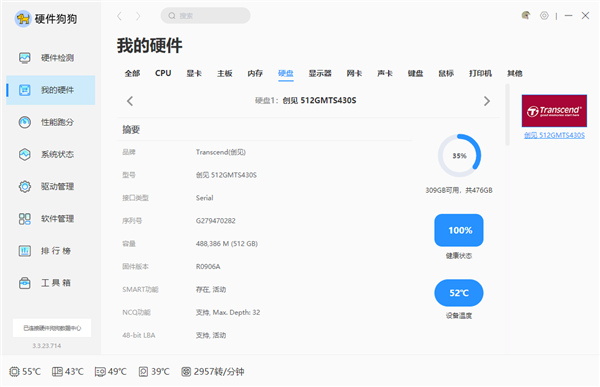
Task: Click the 52℃ device temperature badge
Action: point(459,293)
